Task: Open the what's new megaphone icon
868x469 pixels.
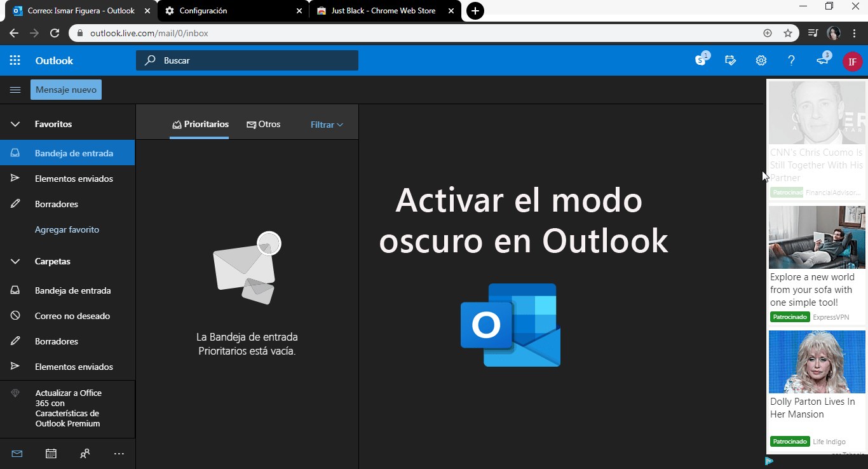Action: 822,60
